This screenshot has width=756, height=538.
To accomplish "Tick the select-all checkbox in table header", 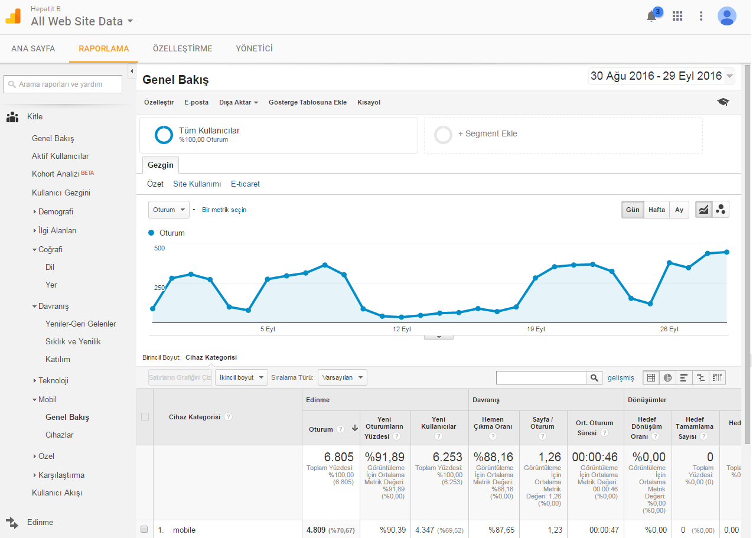I will (145, 417).
